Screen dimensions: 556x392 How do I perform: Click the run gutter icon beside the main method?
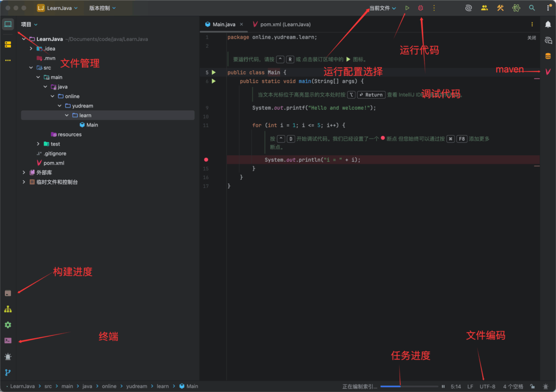214,81
